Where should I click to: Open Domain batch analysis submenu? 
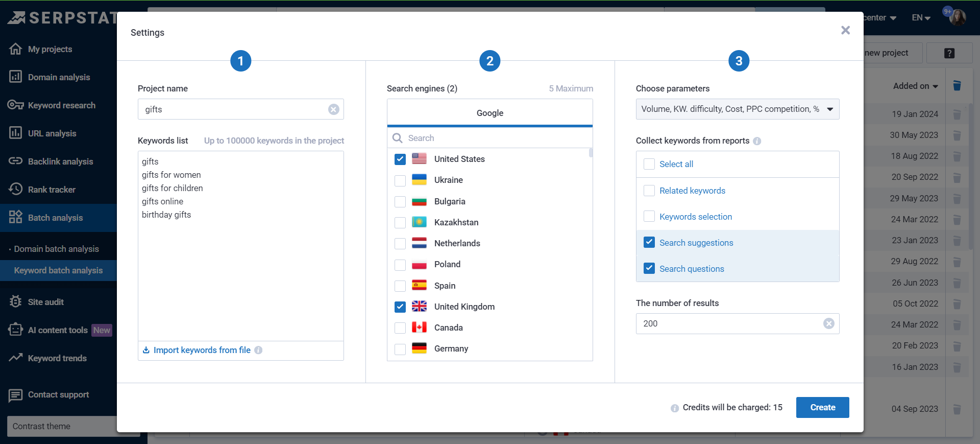coord(57,249)
